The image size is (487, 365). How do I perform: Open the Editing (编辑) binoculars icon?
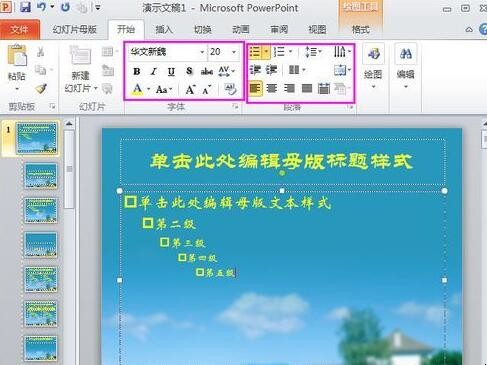click(x=406, y=53)
